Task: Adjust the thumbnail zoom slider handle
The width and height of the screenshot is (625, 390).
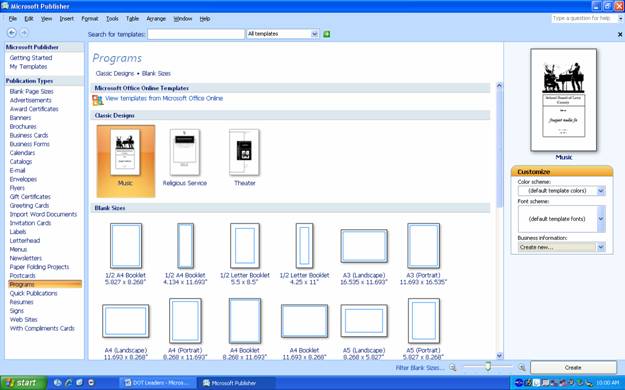Action: pos(488,366)
